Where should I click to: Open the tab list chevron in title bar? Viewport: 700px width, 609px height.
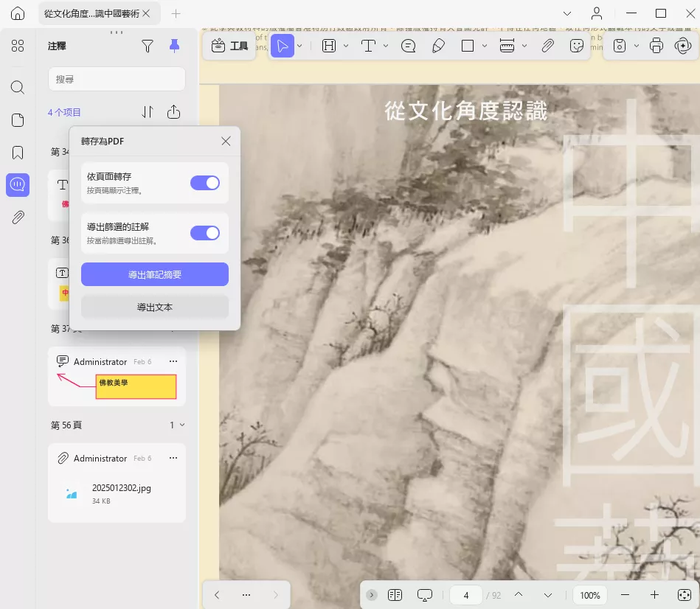coord(567,13)
